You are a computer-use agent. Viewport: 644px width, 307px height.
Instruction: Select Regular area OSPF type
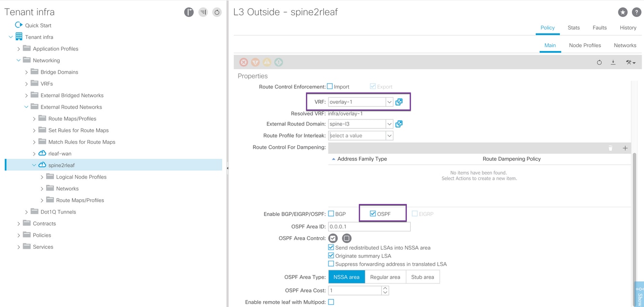pos(385,277)
